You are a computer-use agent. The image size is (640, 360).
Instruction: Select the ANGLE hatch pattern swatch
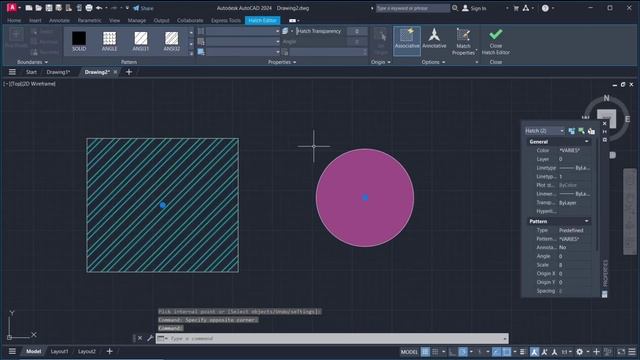109,41
